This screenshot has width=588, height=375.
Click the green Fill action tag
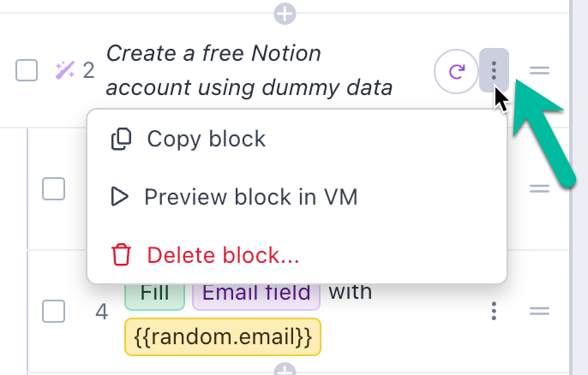click(155, 293)
